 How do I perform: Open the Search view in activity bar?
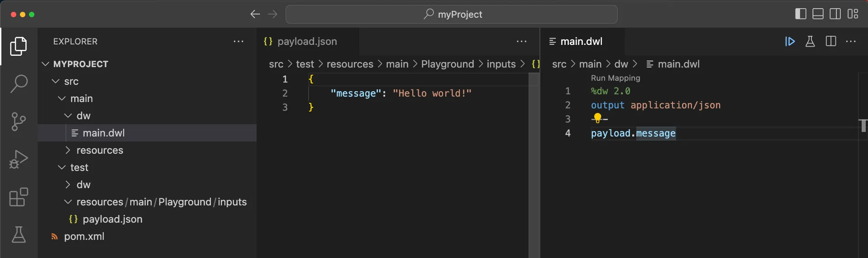(19, 84)
